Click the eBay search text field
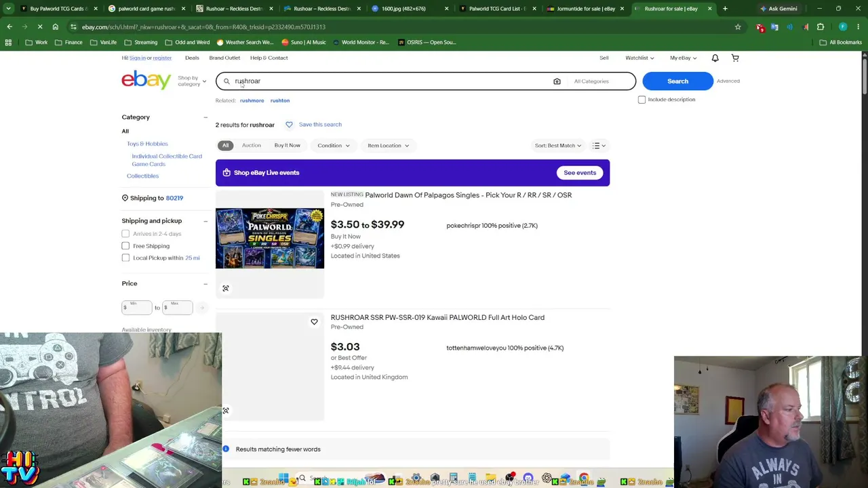The width and height of the screenshot is (868, 488). [x=390, y=81]
